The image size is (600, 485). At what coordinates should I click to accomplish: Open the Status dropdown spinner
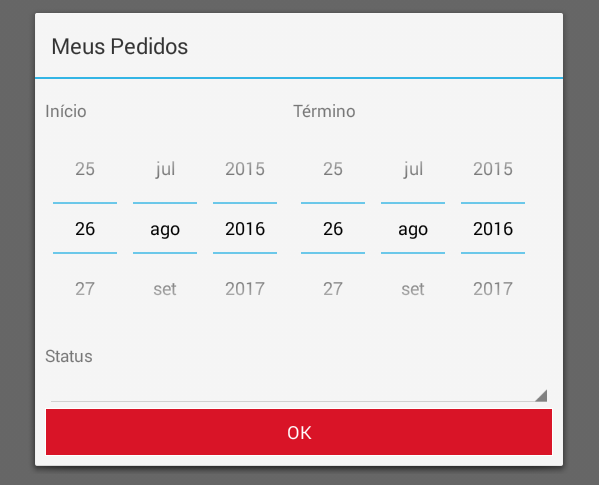pyautogui.click(x=299, y=387)
